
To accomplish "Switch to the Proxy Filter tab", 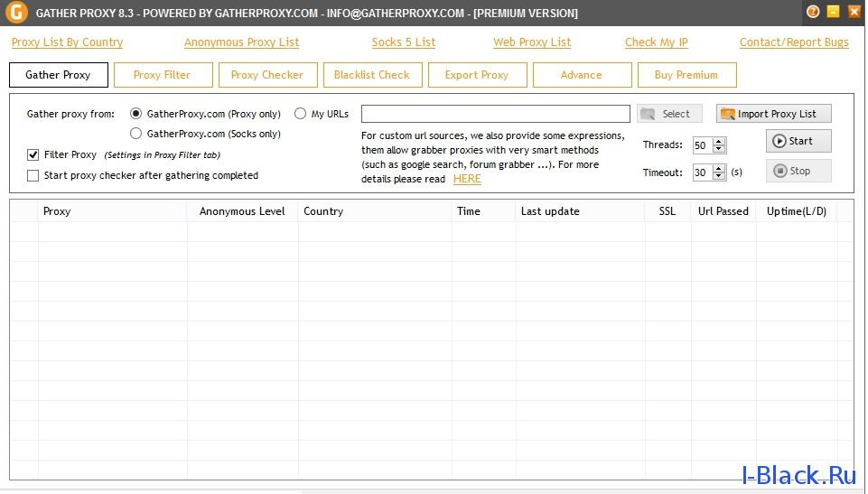I will [x=163, y=75].
